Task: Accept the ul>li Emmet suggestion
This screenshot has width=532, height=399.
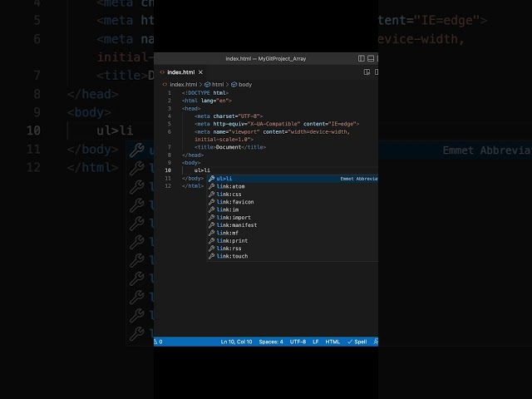Action: click(x=293, y=179)
